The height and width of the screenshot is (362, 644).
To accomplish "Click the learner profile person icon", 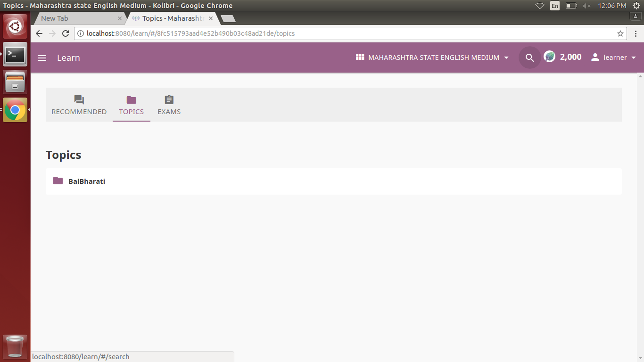I will coord(594,57).
